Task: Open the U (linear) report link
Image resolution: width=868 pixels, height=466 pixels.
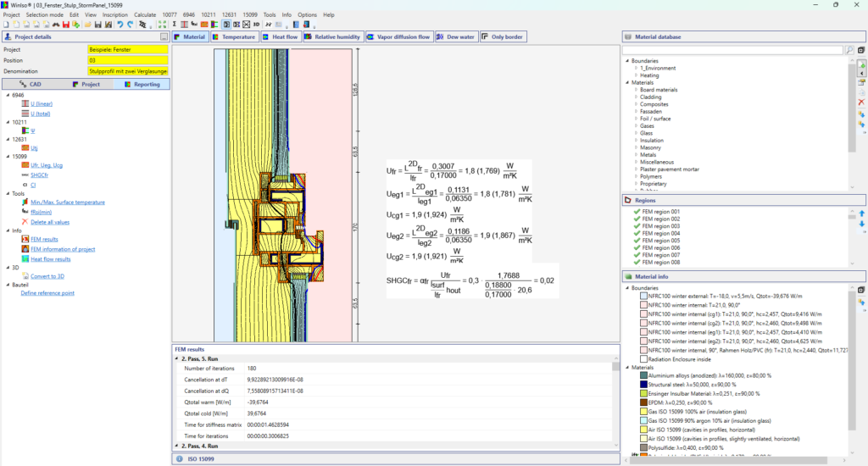Action: [42, 103]
